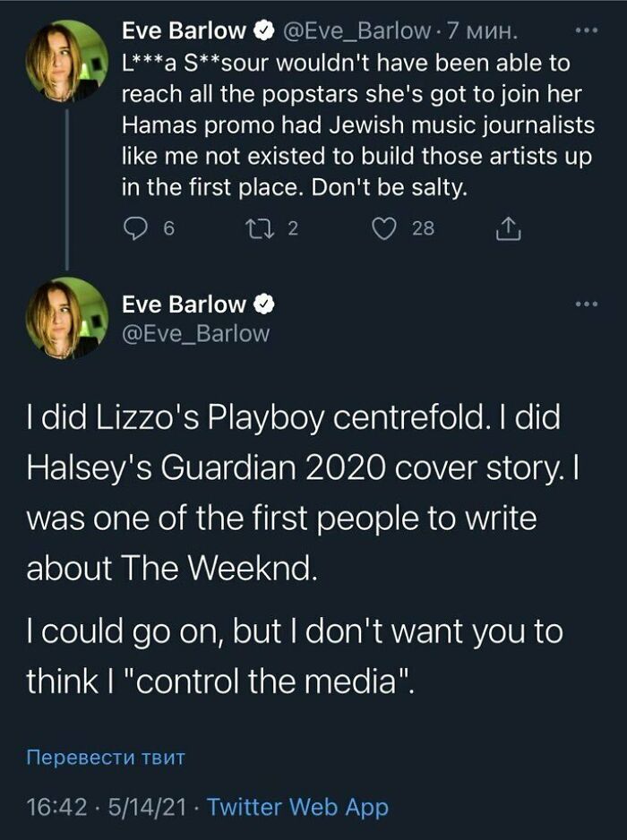
Task: Click the verified checkmark on the second tweet
Action: [263, 304]
